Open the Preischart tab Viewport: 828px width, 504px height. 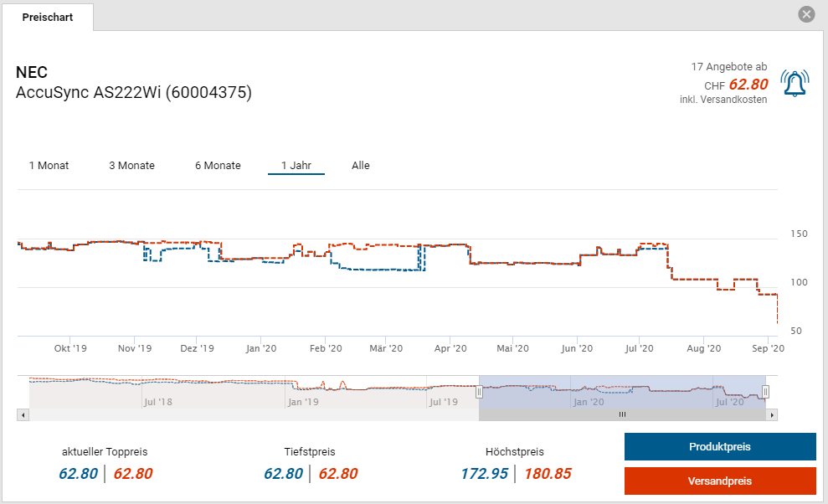47,18
